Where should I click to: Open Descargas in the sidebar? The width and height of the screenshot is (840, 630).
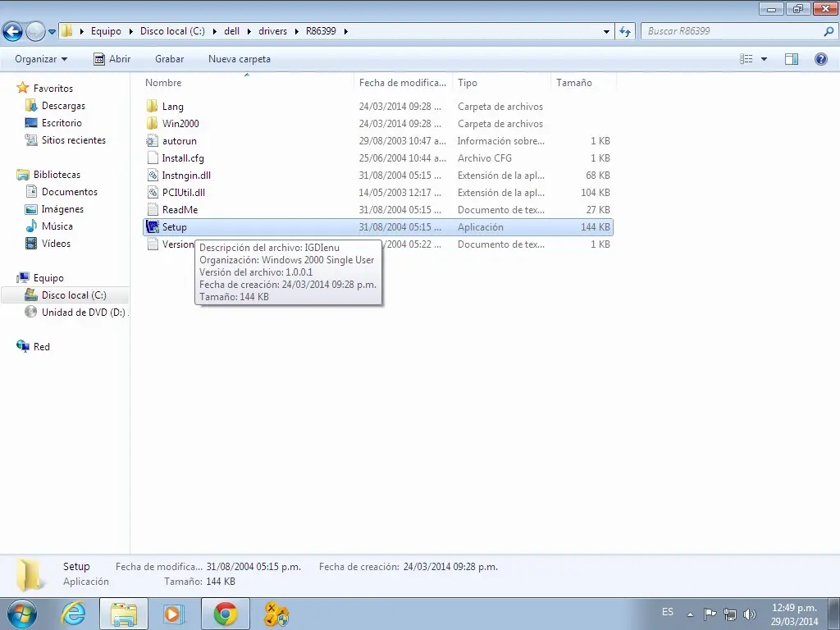63,106
